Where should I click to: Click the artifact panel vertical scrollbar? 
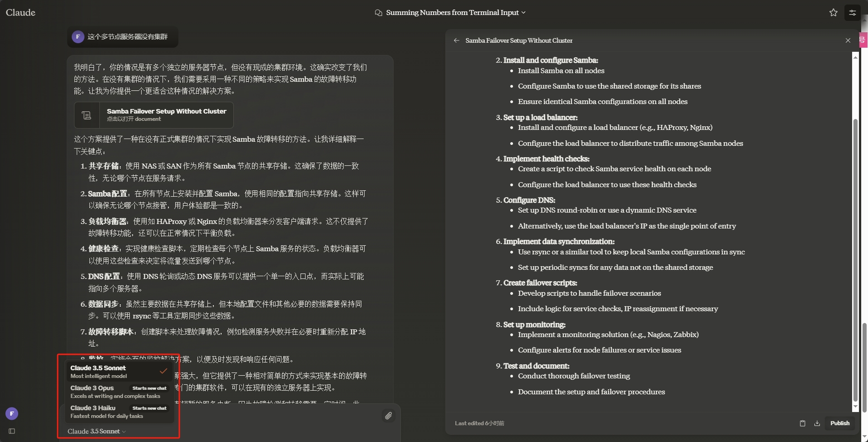pos(855,260)
